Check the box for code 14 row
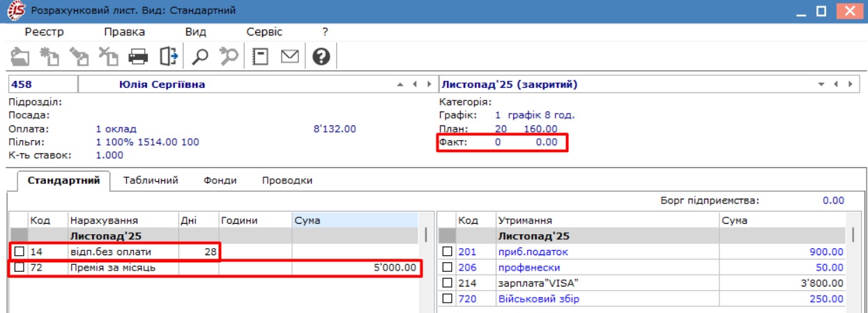The width and height of the screenshot is (868, 313). click(x=20, y=252)
